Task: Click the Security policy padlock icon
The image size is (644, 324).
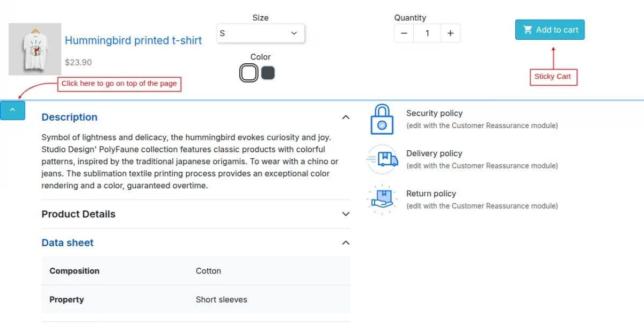Action: coord(382,119)
